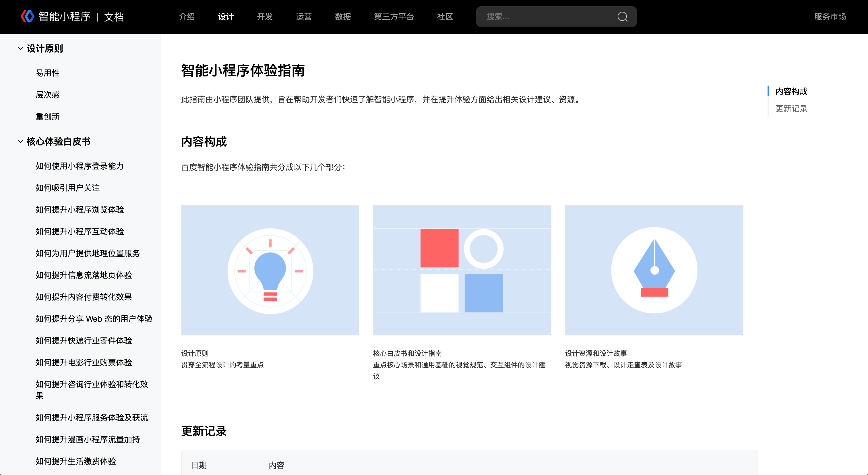Open 如何提升电影行业购票体验 sidebar entry
The width and height of the screenshot is (868, 475).
click(84, 362)
